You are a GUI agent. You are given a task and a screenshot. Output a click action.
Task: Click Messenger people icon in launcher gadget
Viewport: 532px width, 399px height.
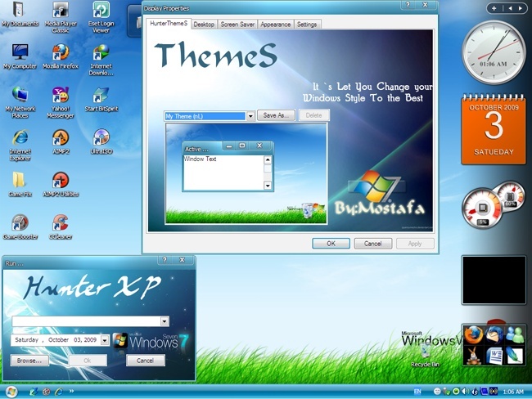point(515,335)
